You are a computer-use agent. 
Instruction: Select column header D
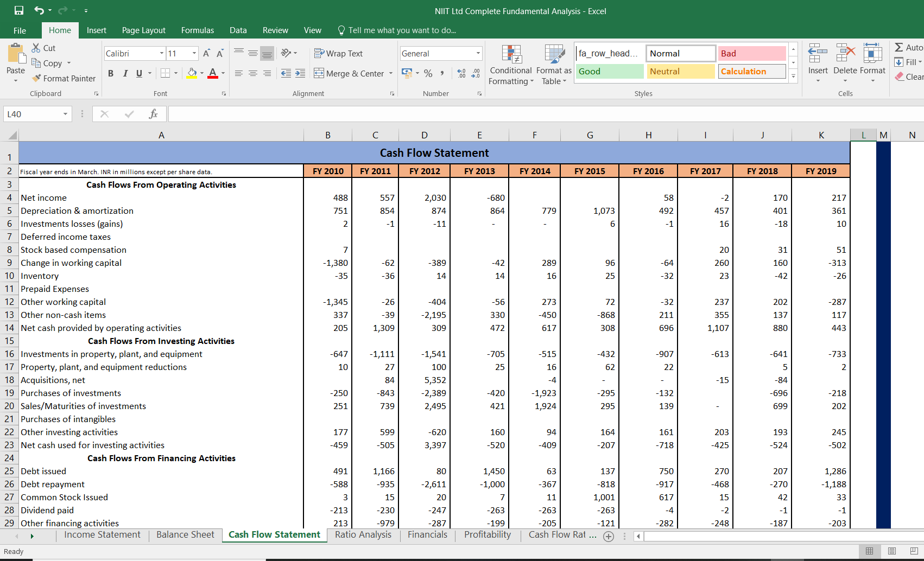pos(425,135)
